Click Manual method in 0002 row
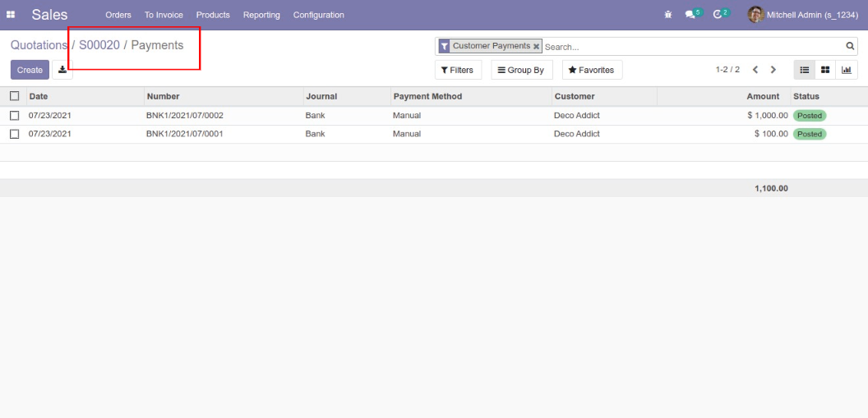 (x=407, y=116)
